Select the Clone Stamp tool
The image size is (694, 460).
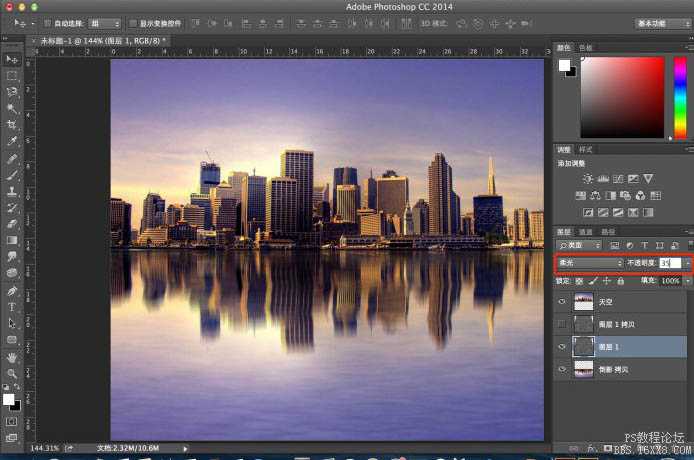[x=12, y=191]
